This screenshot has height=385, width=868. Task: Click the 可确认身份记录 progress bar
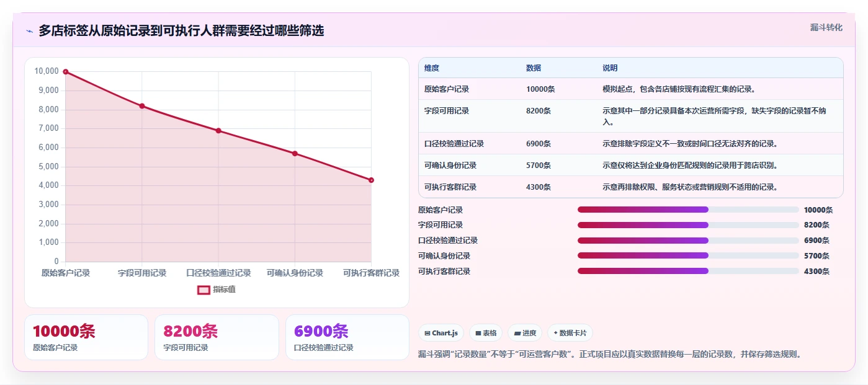pyautogui.click(x=688, y=256)
